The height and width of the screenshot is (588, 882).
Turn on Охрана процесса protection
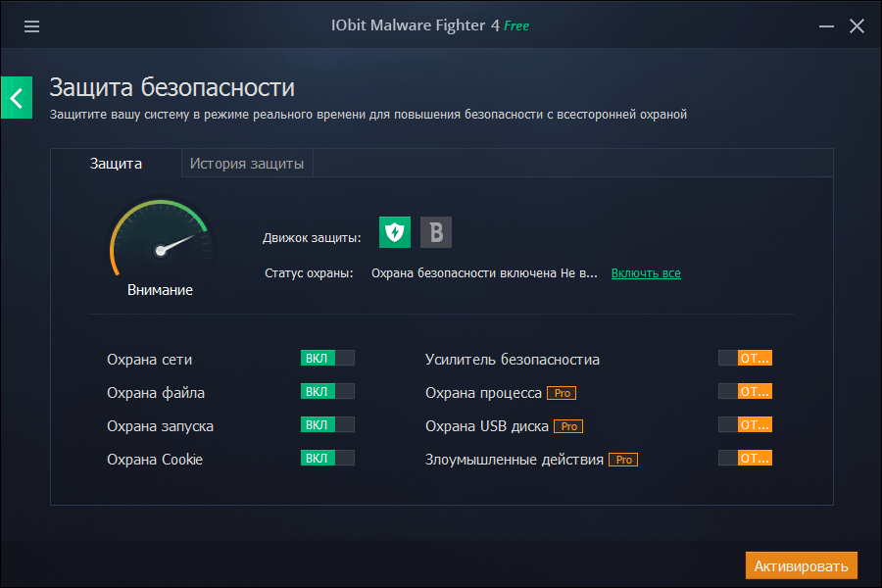coord(745,390)
